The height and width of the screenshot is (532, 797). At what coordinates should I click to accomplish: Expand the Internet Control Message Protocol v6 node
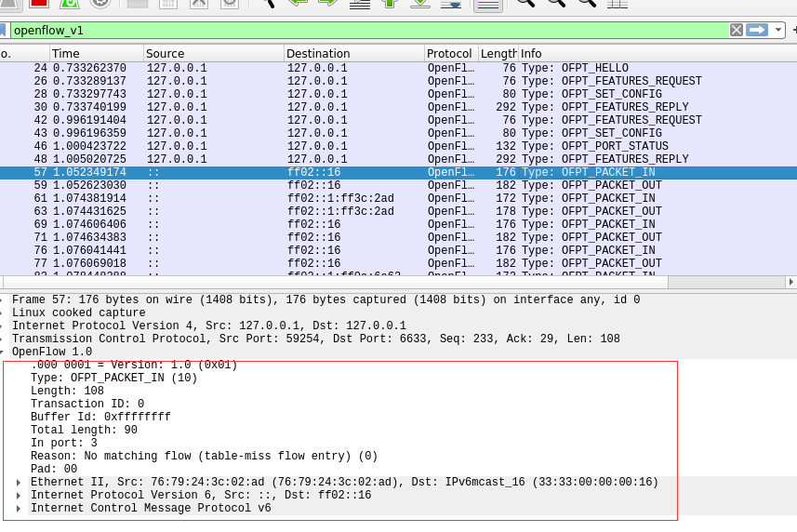pyautogui.click(x=19, y=508)
